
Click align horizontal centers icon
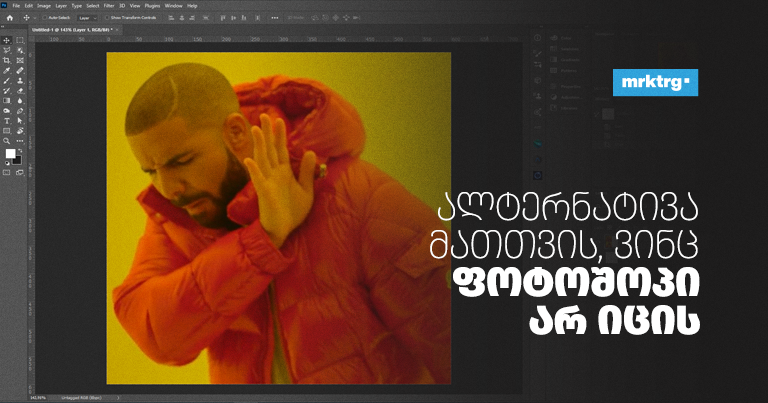[182, 18]
